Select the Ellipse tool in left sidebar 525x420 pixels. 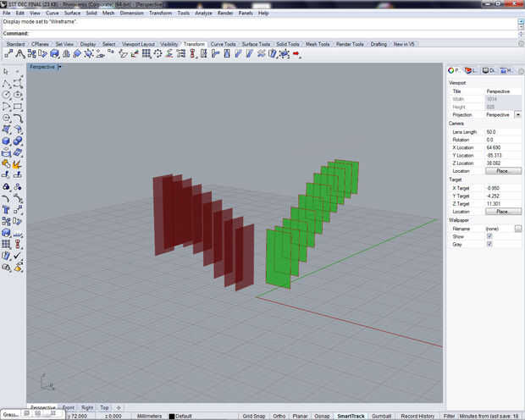click(18, 95)
